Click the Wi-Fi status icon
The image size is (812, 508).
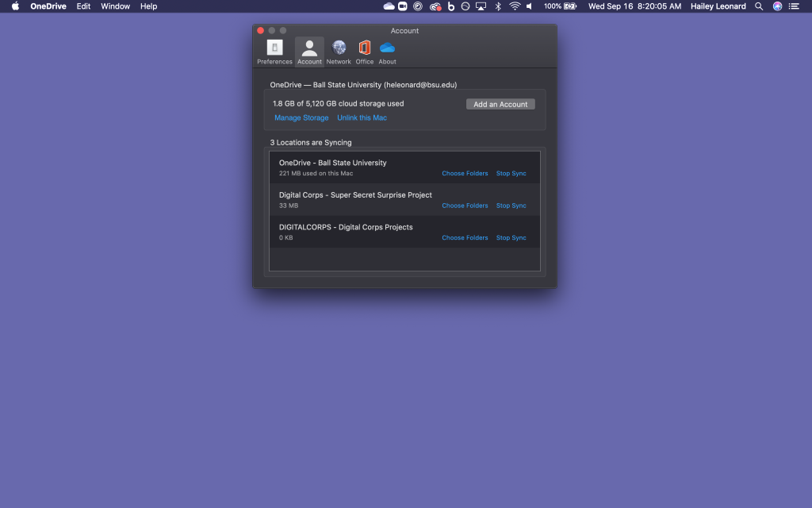[515, 6]
